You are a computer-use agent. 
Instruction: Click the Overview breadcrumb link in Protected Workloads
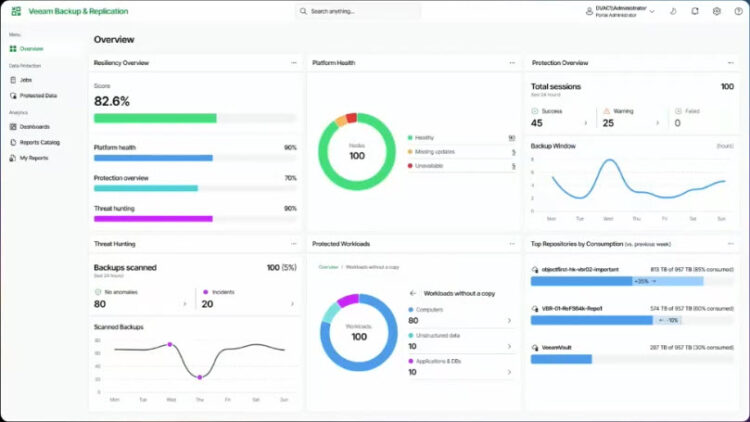pos(328,267)
